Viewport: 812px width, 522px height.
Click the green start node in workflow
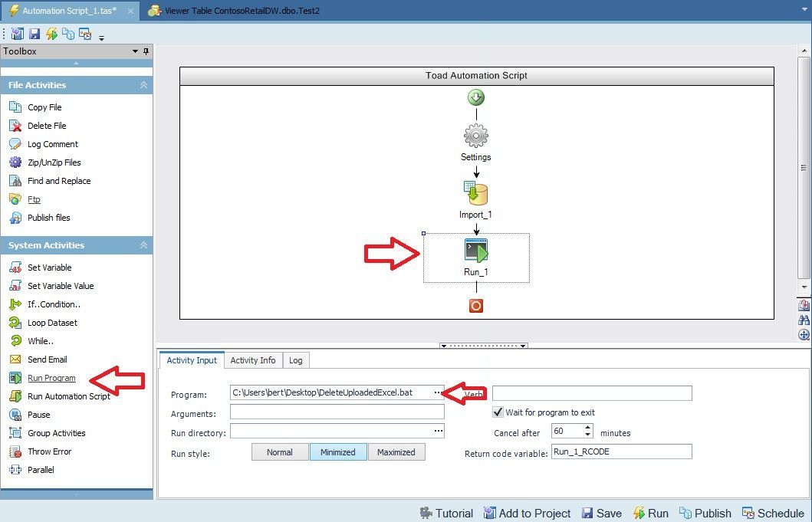click(x=476, y=97)
